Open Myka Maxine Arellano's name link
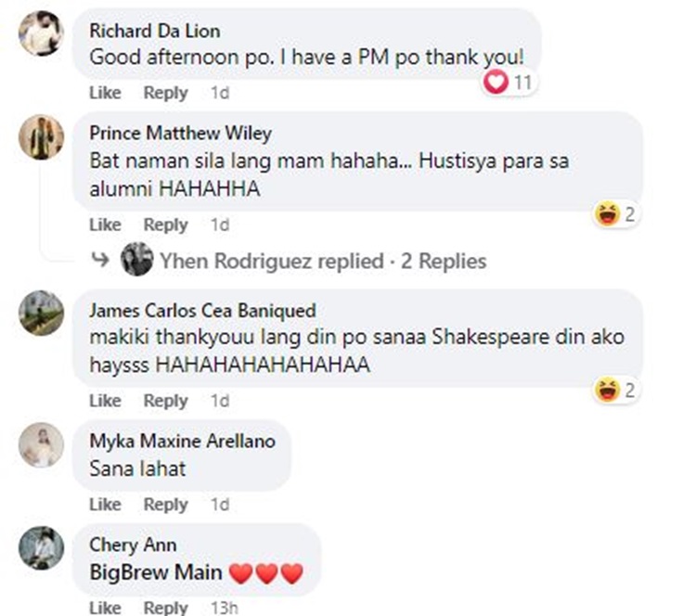The image size is (696, 616). pyautogui.click(x=182, y=441)
